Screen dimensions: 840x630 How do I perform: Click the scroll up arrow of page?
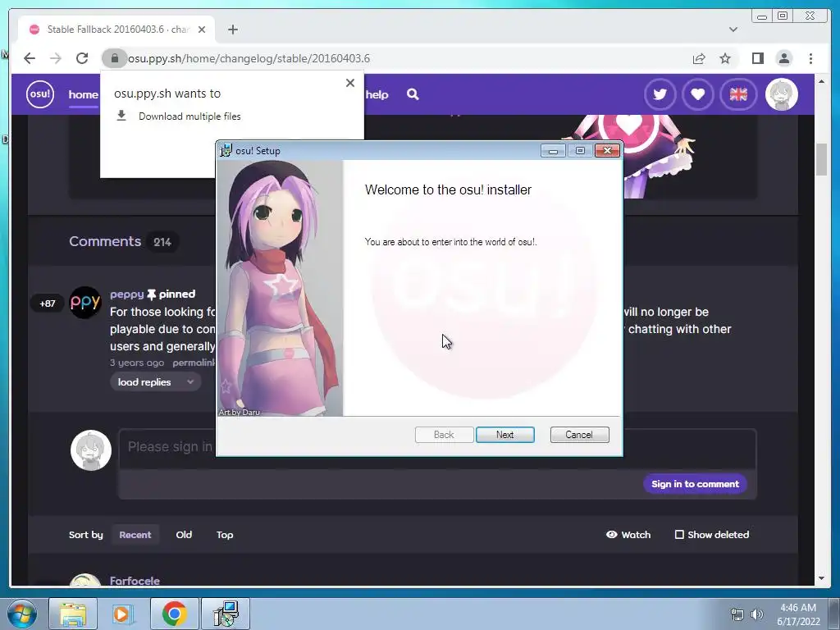[x=822, y=81]
